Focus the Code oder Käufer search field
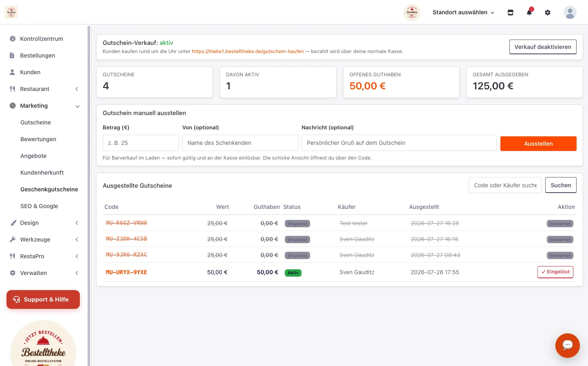Viewport: 588px width, 366px height. (x=505, y=185)
